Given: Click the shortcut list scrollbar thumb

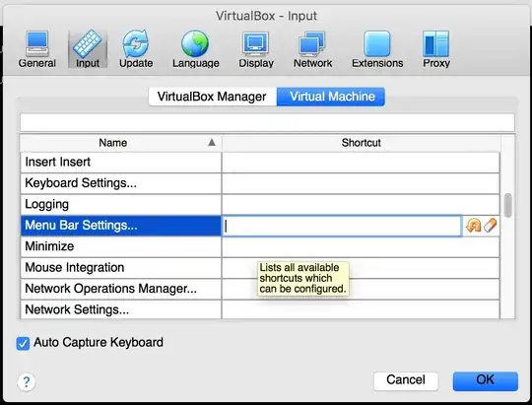Looking at the screenshot, I should [x=507, y=205].
